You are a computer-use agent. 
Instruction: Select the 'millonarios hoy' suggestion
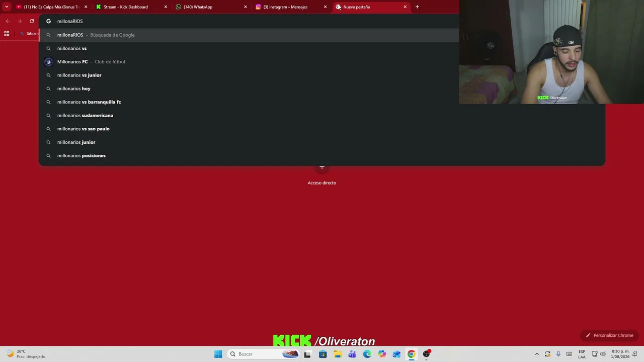pyautogui.click(x=321, y=88)
